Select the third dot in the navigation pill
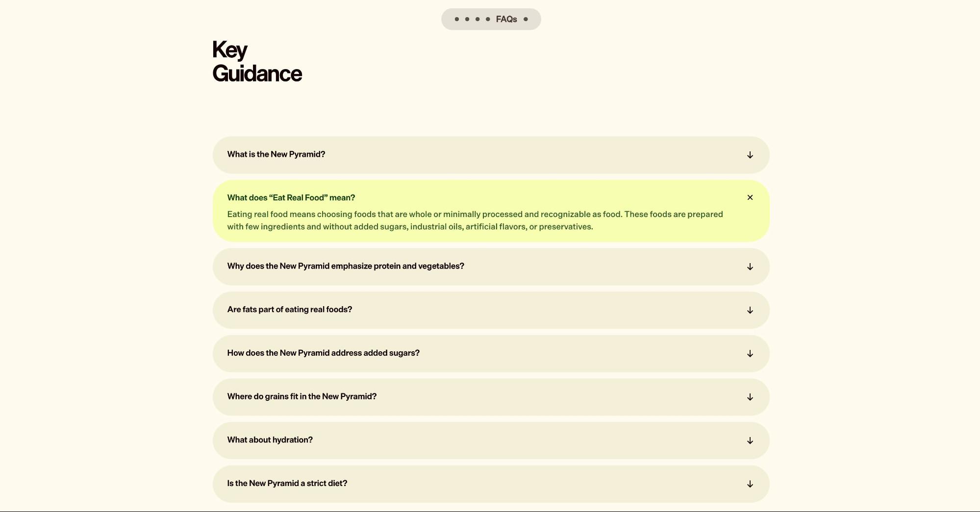 [477, 19]
